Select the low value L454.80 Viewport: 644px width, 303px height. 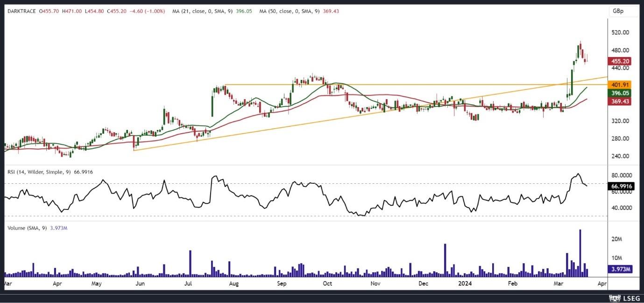coord(95,11)
